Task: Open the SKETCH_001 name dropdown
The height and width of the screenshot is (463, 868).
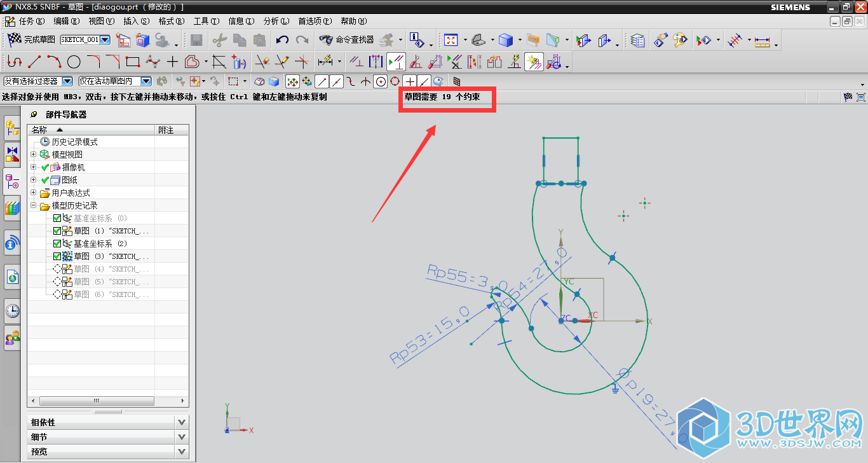Action: tap(105, 39)
